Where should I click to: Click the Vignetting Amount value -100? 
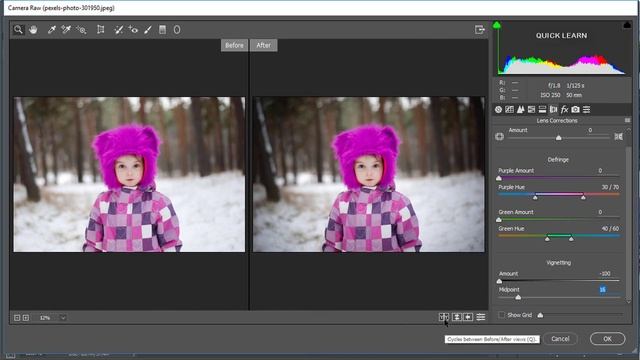coord(605,273)
